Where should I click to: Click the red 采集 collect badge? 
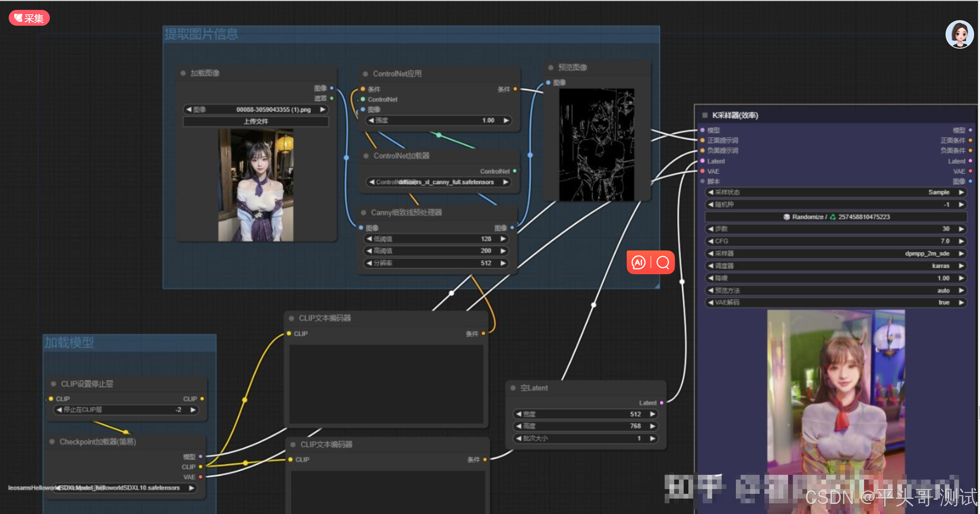point(29,18)
